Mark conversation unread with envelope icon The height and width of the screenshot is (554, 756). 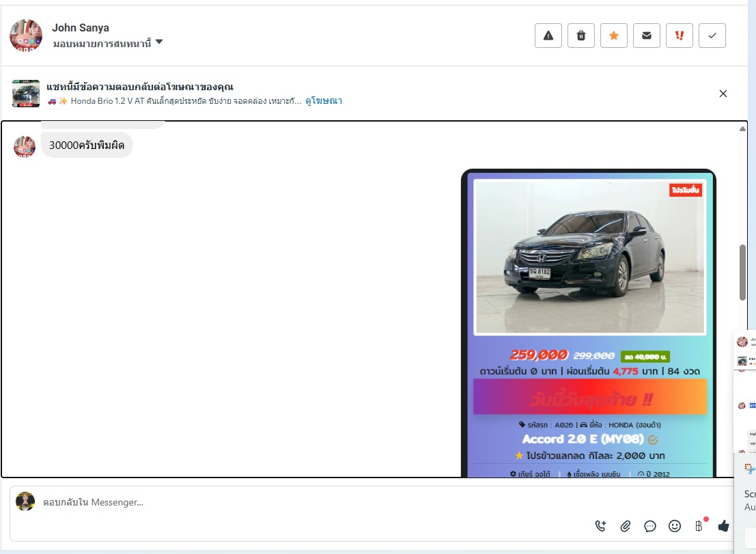coord(647,36)
